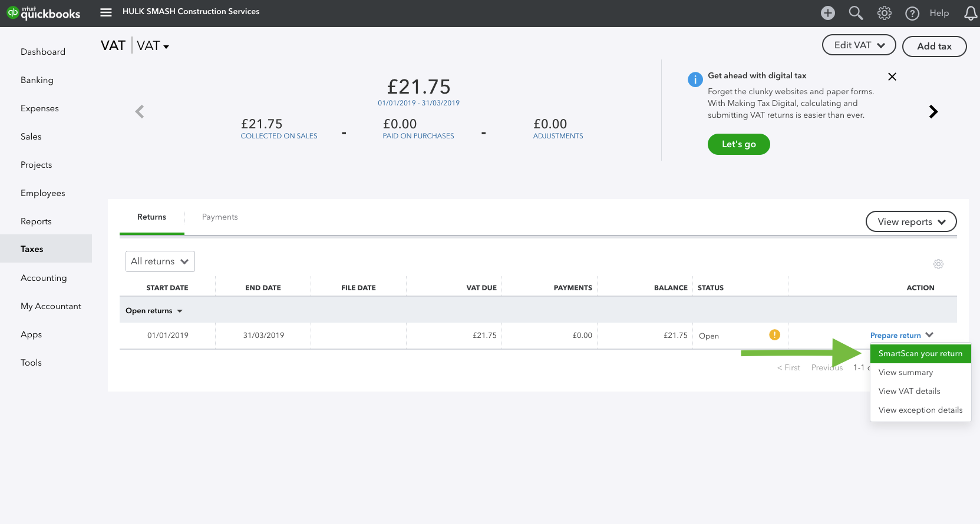Open Accounting in the sidebar
Image resolution: width=980 pixels, height=524 pixels.
pyautogui.click(x=44, y=278)
